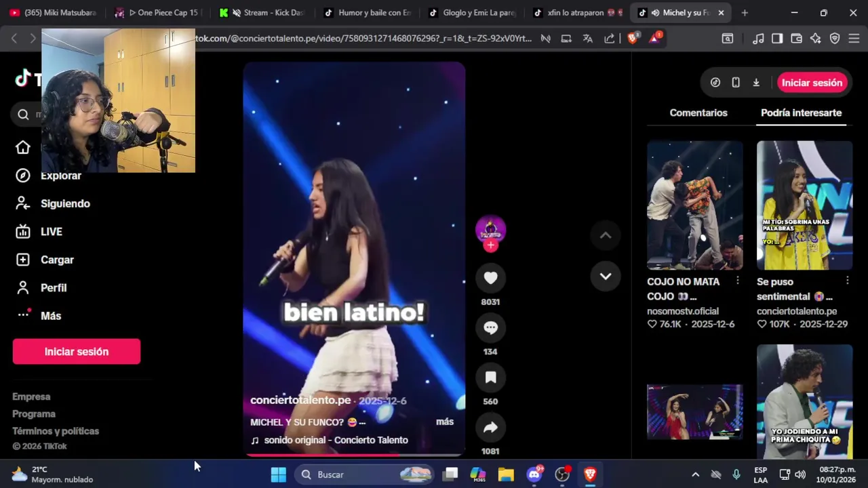Click the Empresa footer link
This screenshot has height=488, width=868.
[x=31, y=396]
